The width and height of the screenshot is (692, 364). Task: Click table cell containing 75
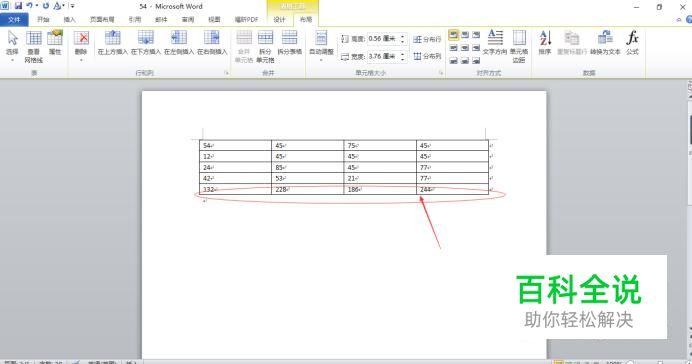click(x=380, y=146)
